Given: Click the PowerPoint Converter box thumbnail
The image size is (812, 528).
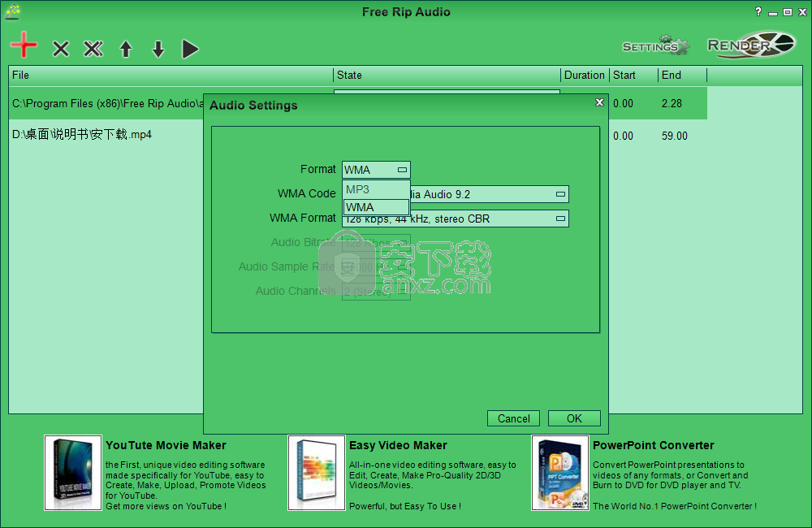Looking at the screenshot, I should tap(560, 474).
